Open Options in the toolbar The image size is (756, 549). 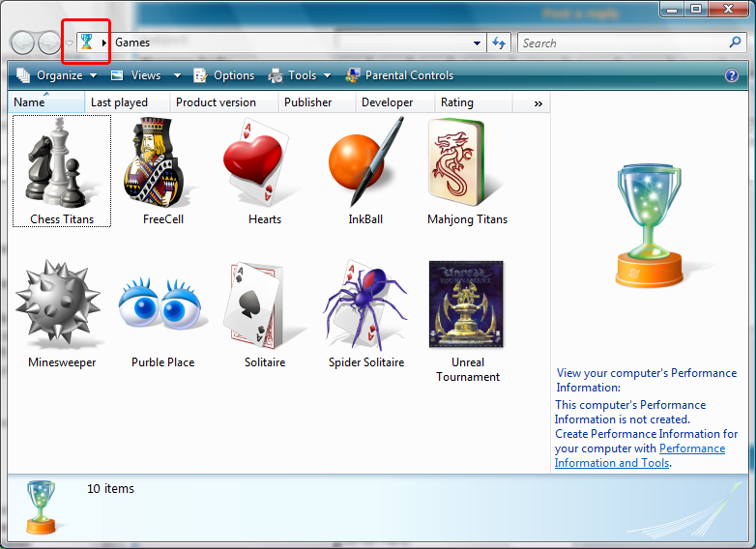coord(224,75)
